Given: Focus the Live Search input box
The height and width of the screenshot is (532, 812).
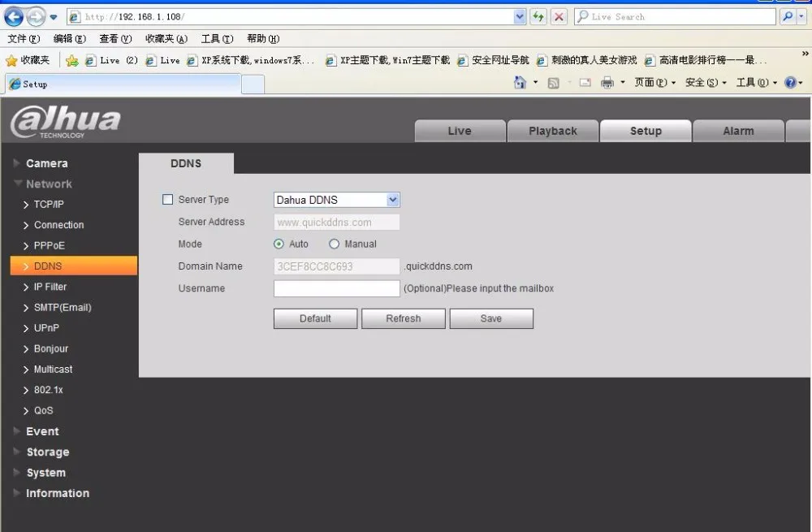Looking at the screenshot, I should point(675,16).
